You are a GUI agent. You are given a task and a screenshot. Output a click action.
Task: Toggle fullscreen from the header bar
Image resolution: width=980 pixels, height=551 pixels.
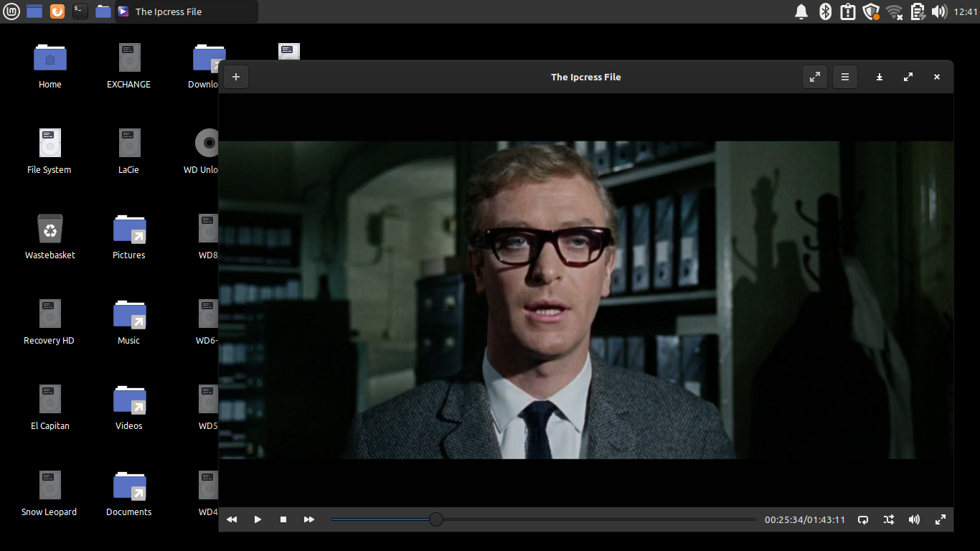coord(815,77)
